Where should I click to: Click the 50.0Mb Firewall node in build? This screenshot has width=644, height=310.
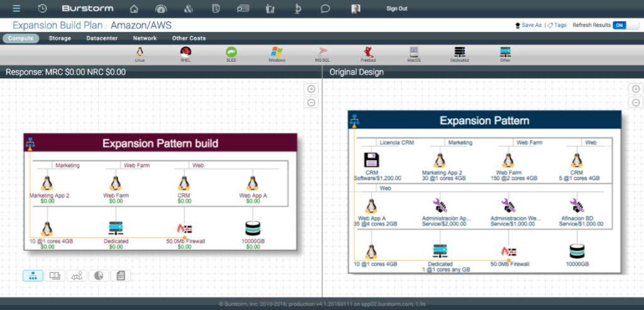(184, 231)
